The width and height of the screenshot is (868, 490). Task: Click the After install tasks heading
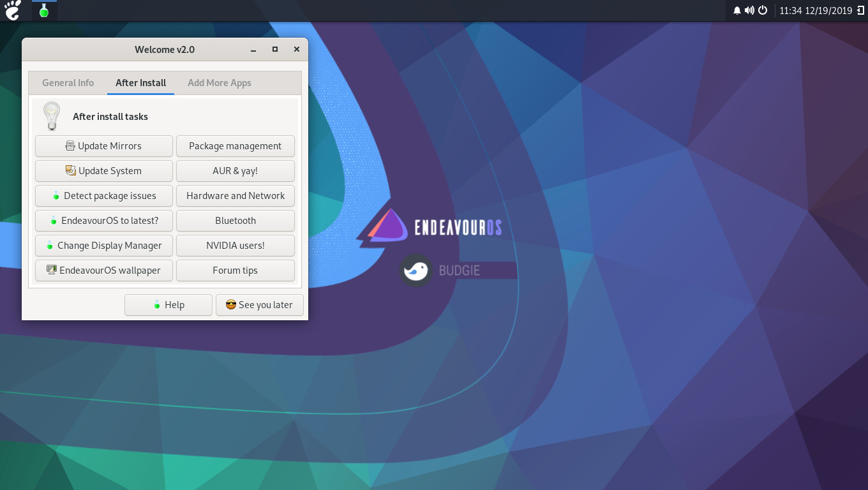pos(110,117)
